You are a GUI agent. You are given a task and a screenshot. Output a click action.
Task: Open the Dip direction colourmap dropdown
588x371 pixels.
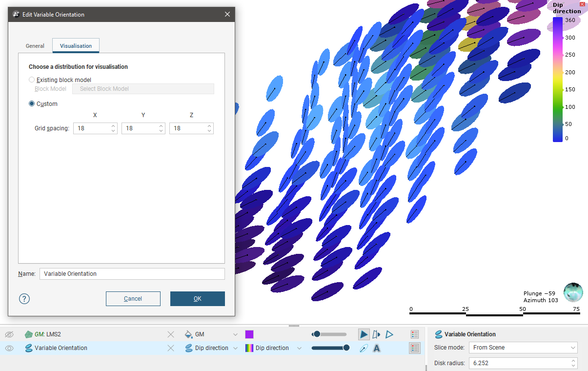(299, 348)
